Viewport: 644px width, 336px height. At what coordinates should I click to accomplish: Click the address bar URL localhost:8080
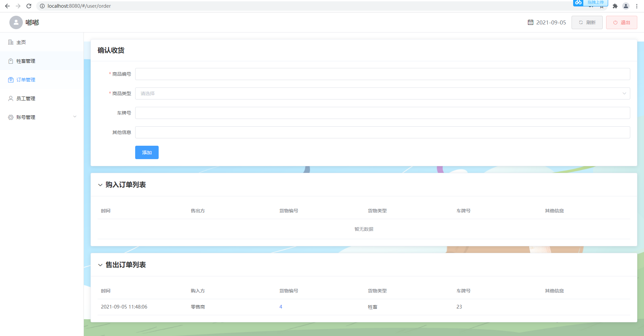click(x=79, y=6)
